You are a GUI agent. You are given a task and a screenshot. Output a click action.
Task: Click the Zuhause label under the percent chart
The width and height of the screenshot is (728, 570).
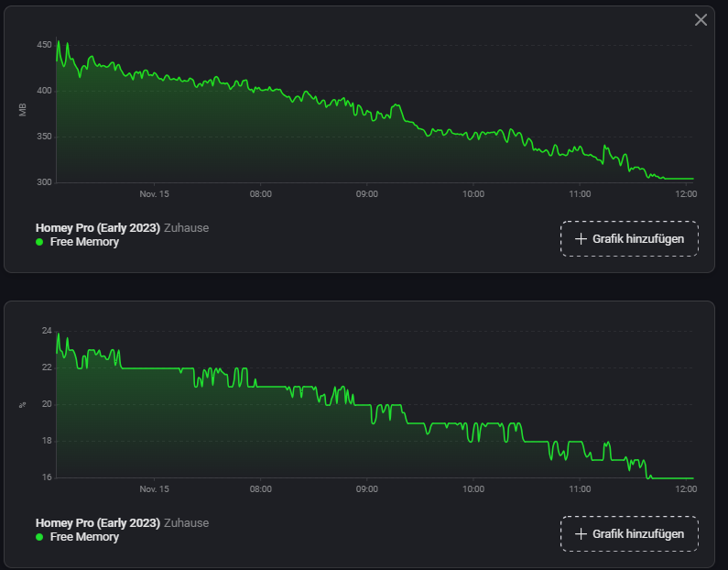(x=186, y=523)
